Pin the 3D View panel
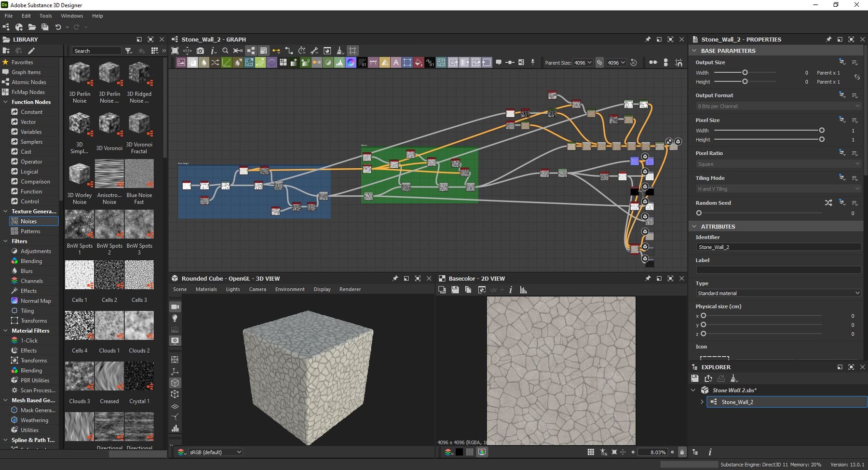 395,279
